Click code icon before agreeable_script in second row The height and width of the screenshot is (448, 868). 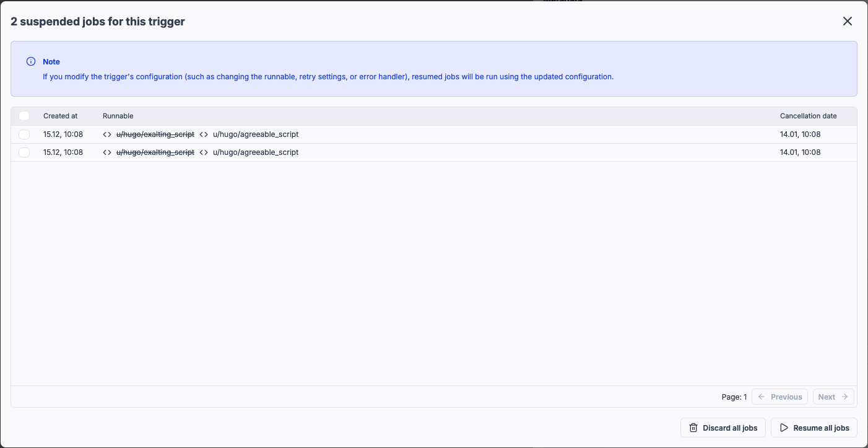point(204,152)
